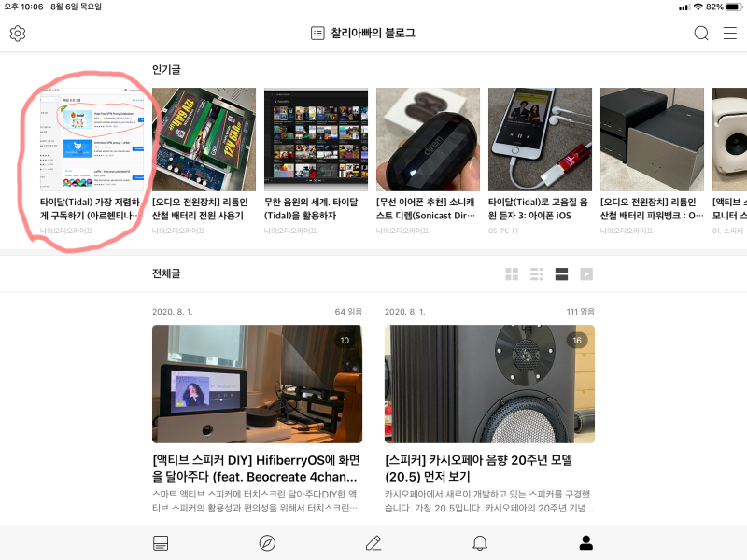Tap the 전체글 section heading
747x560 pixels.
coord(166,273)
